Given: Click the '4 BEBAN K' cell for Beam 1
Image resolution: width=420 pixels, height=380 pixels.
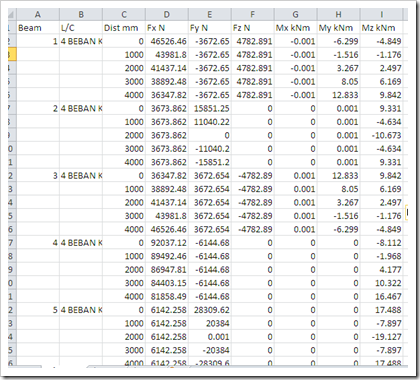Looking at the screenshot, I should tap(81, 41).
